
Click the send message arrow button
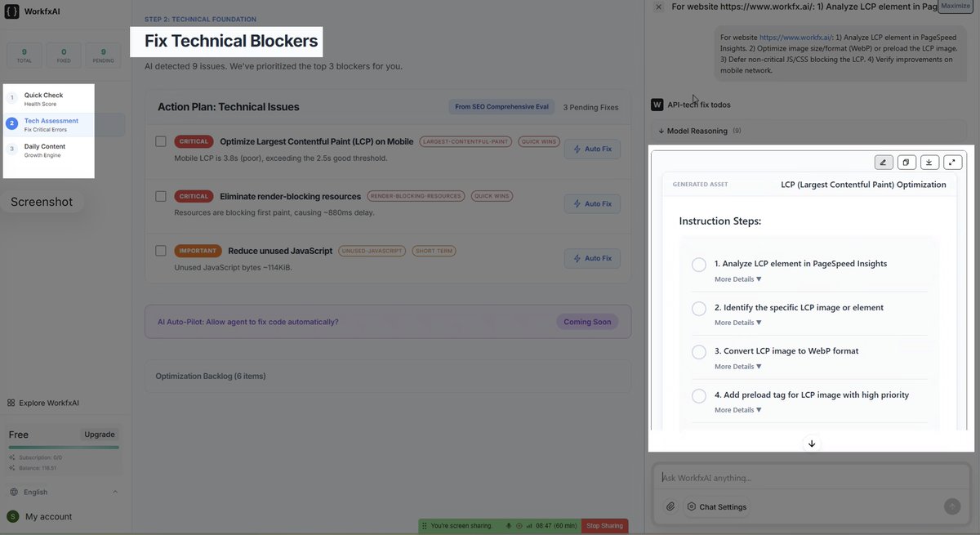tap(952, 506)
